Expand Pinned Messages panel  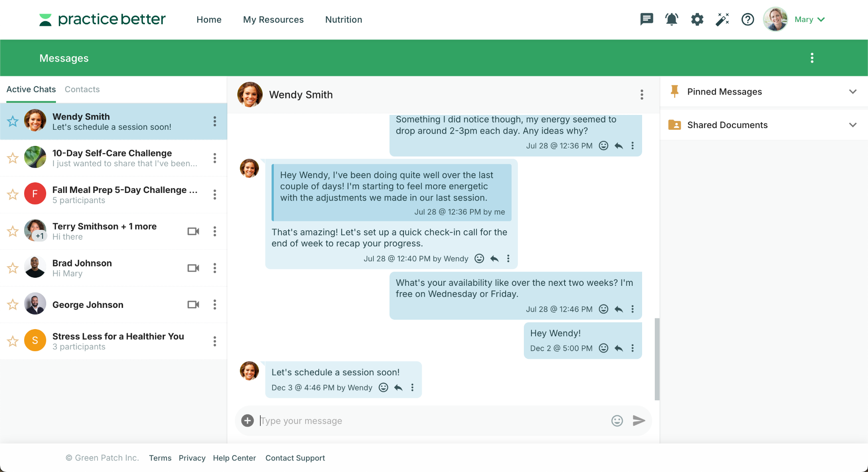853,92
